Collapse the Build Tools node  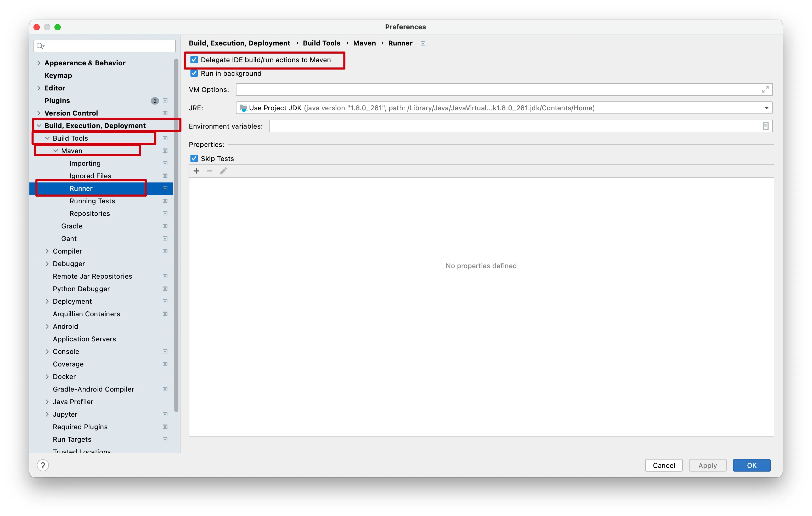click(x=47, y=138)
